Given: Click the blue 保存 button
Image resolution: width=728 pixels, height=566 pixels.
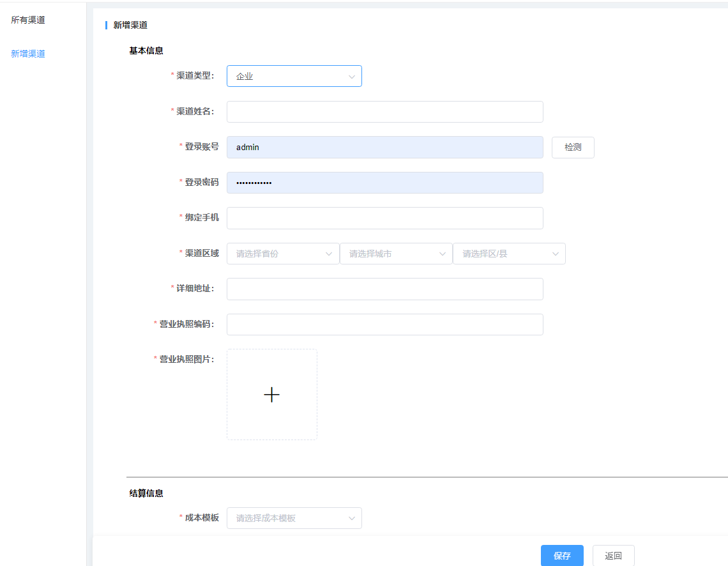Looking at the screenshot, I should coord(562,556).
